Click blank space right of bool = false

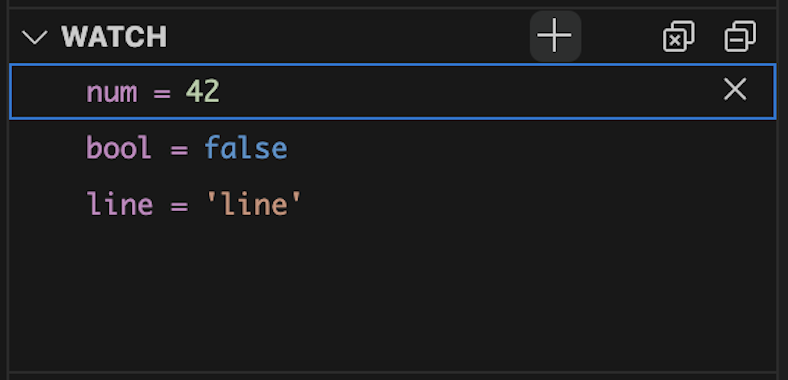point(532,148)
